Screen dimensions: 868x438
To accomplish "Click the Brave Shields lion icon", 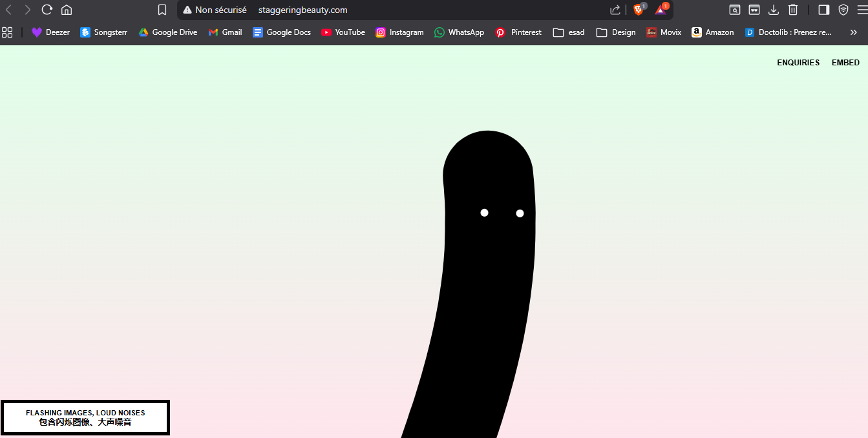I will tap(639, 10).
